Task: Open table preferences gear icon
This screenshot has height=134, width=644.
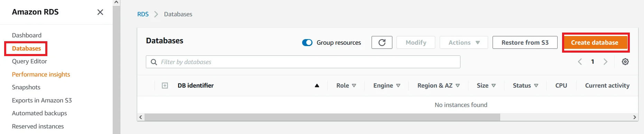Action: (x=625, y=62)
